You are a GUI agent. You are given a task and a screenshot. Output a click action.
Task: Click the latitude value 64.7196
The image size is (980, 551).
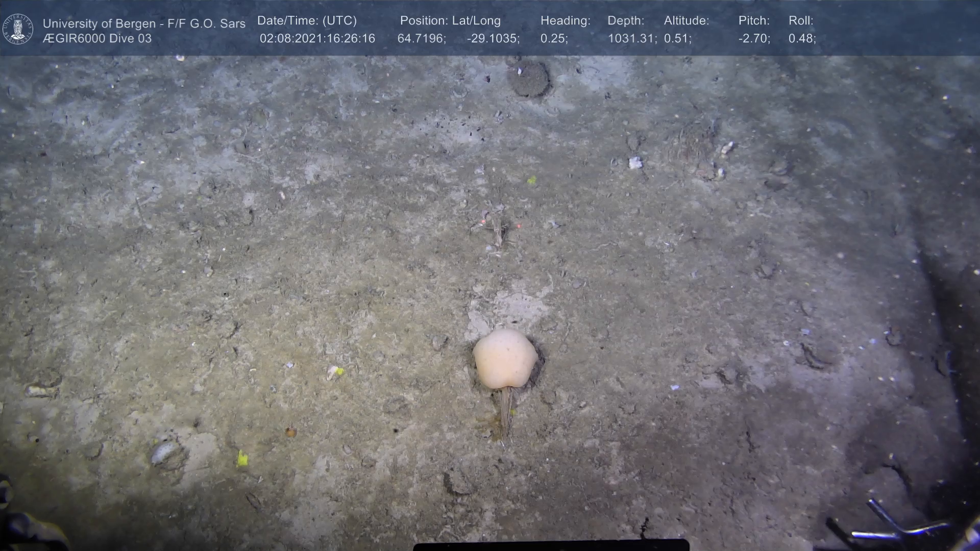click(421, 39)
